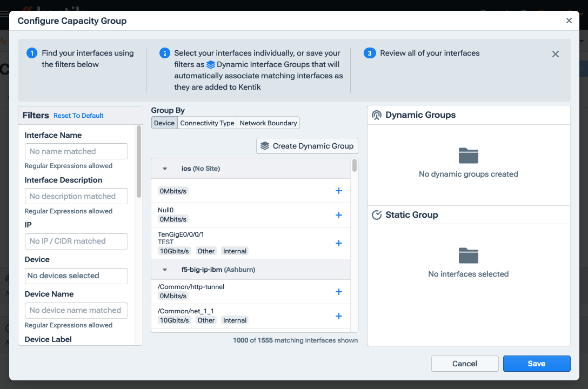Screen dimensions: 588x389
Task: Click the layers icon on Create Dynamic Group
Action: click(264, 145)
